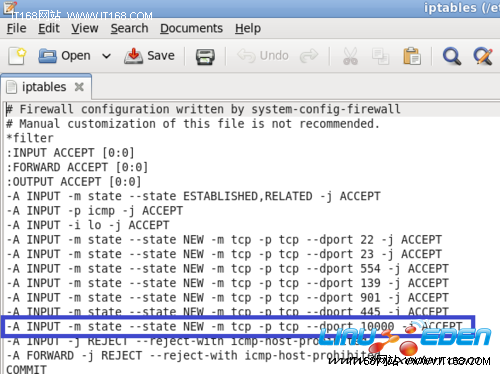Click the Save button label
The image size is (500, 374).
point(161,56)
